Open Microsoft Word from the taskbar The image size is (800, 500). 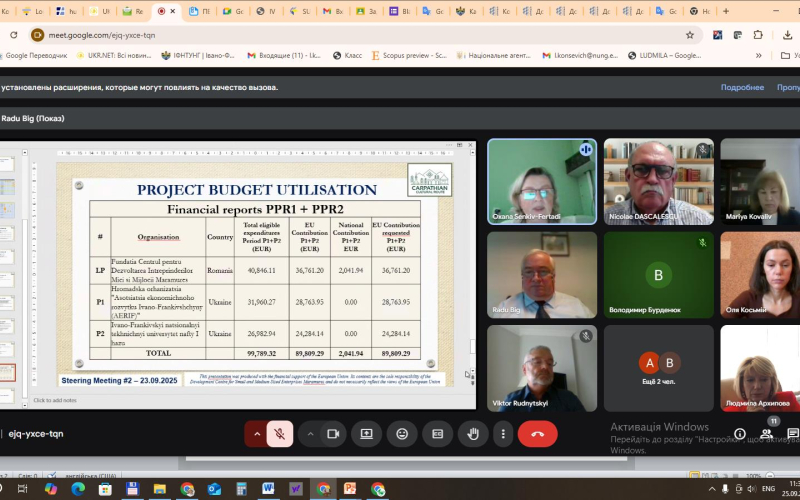[268, 489]
